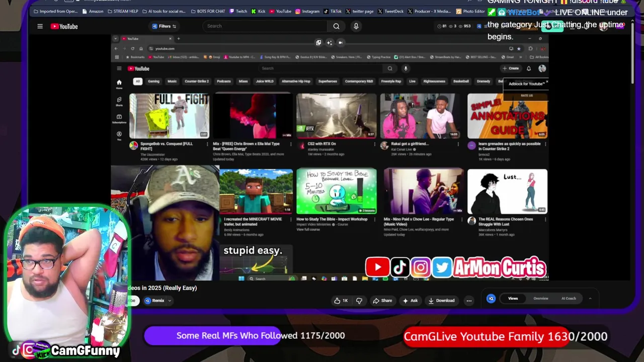Click the Create button inside the video

511,68
